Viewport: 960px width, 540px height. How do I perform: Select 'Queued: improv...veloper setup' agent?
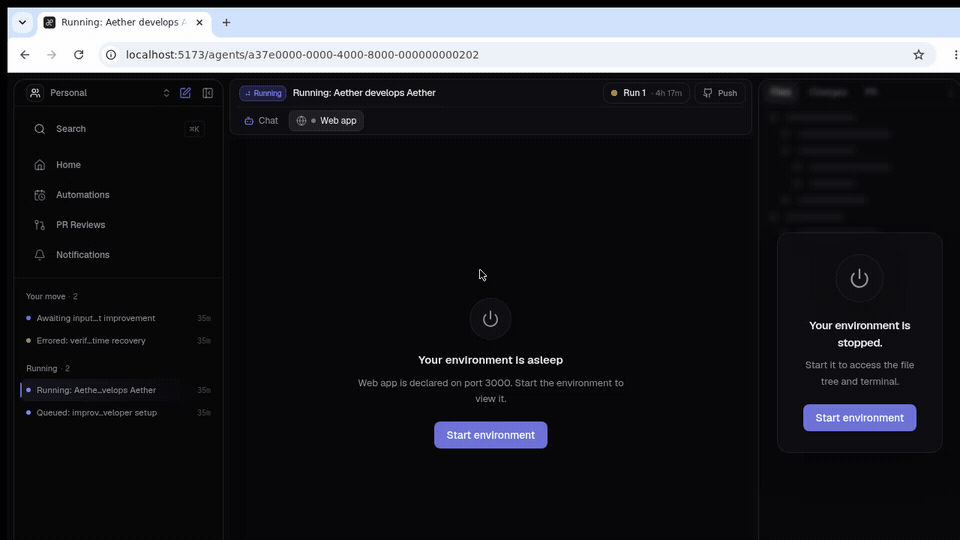[119, 413]
